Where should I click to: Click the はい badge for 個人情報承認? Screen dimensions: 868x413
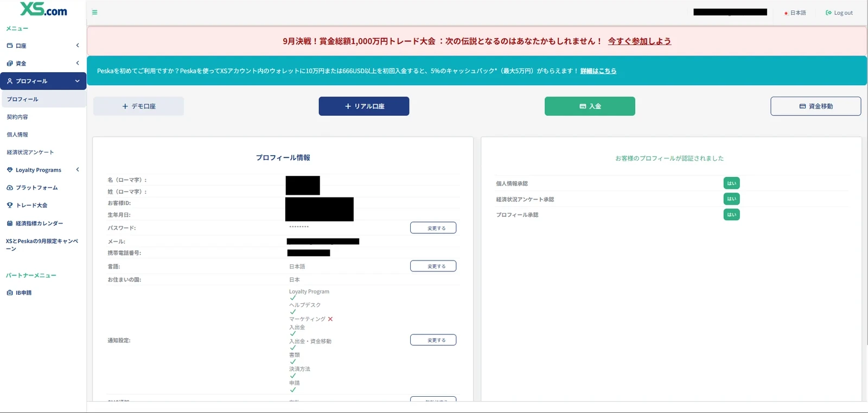click(x=732, y=183)
